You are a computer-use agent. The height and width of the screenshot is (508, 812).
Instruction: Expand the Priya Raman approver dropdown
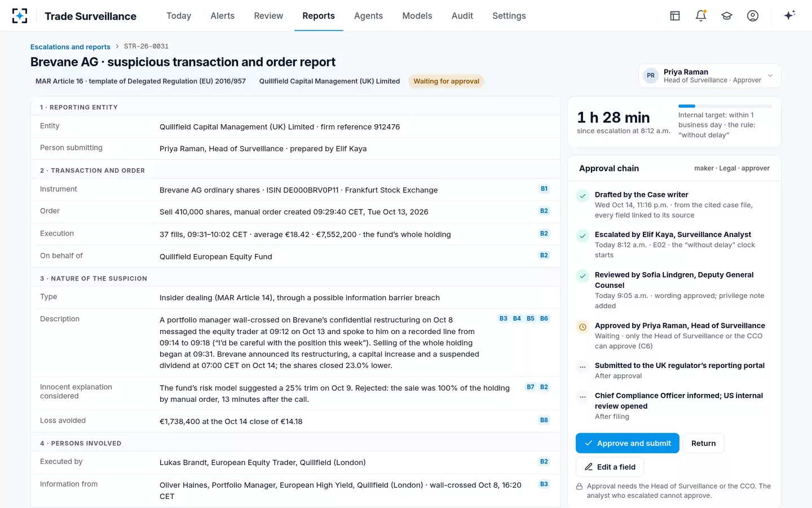click(x=770, y=76)
